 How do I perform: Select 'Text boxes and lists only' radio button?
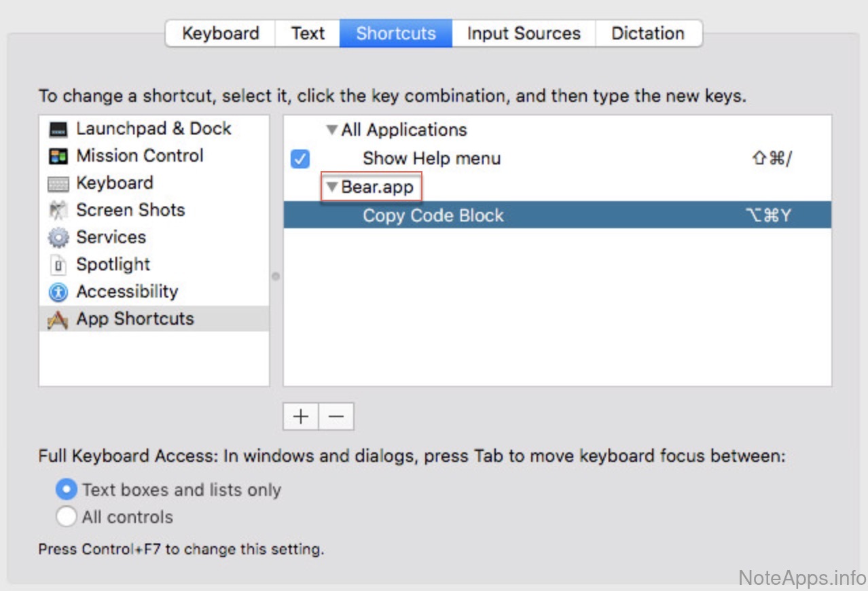[x=66, y=490]
